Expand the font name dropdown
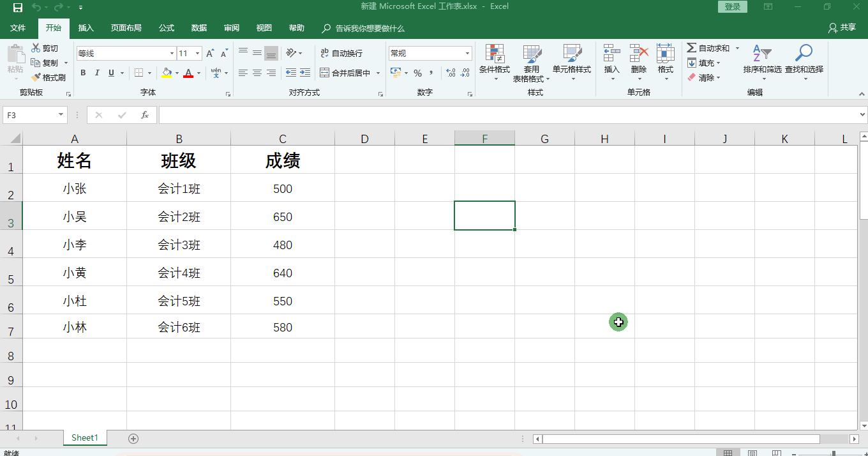Image resolution: width=868 pixels, height=456 pixels. coord(172,54)
